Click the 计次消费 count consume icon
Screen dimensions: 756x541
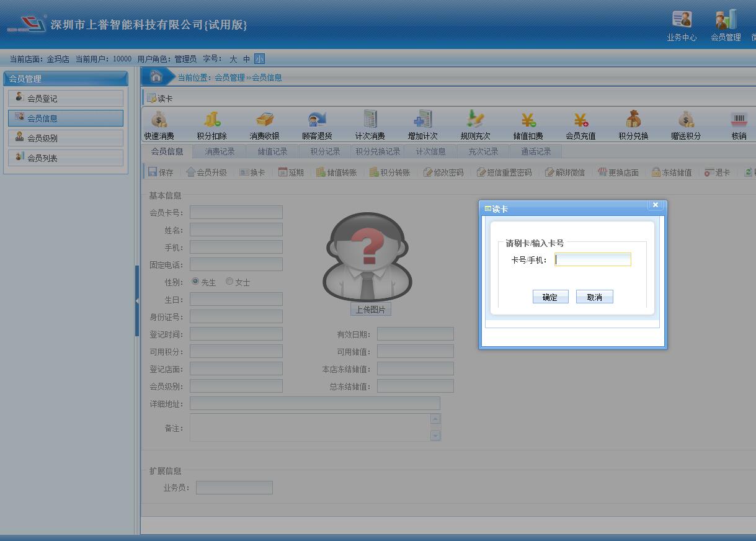[x=370, y=120]
